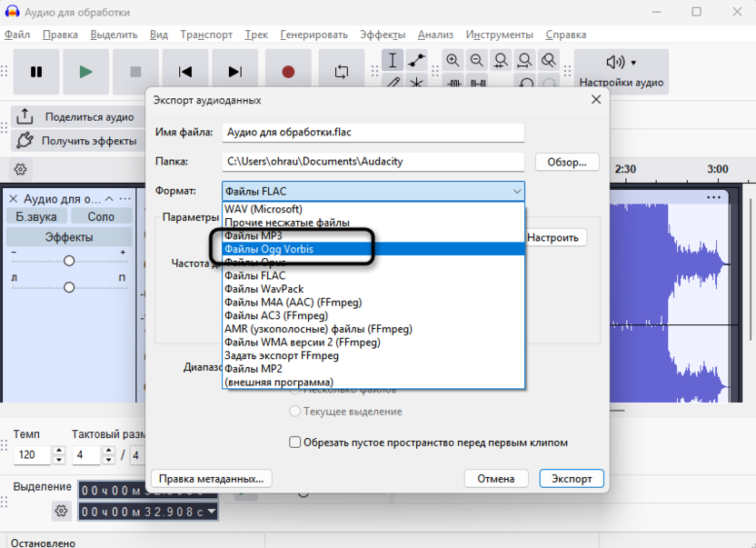Click the red Record button
756x548 pixels.
288,72
